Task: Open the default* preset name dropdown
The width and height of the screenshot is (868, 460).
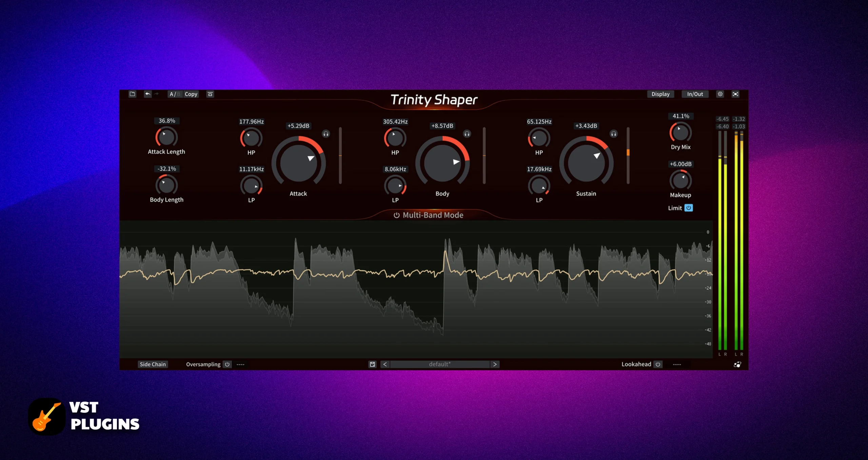Action: (440, 364)
